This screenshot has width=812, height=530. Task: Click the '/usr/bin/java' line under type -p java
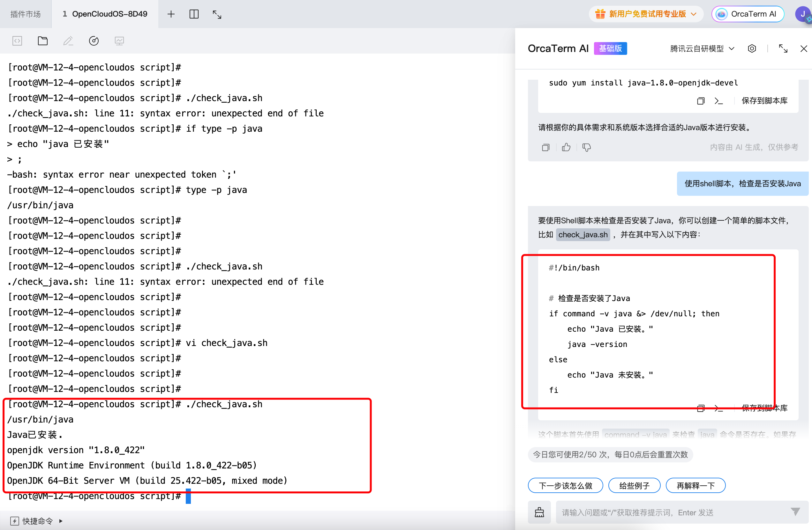pos(40,205)
